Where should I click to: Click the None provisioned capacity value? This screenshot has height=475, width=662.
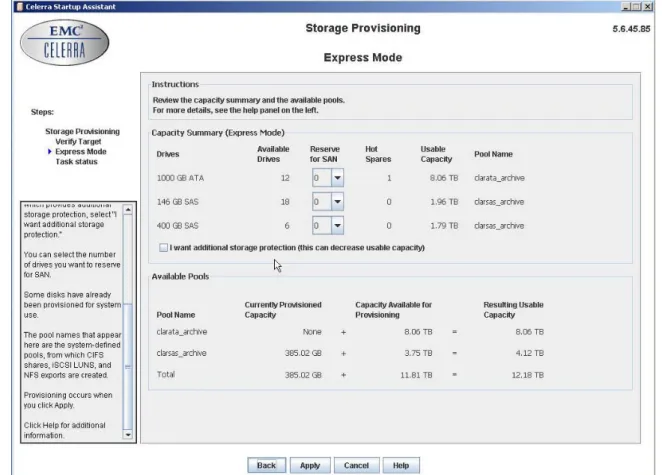[312, 331]
